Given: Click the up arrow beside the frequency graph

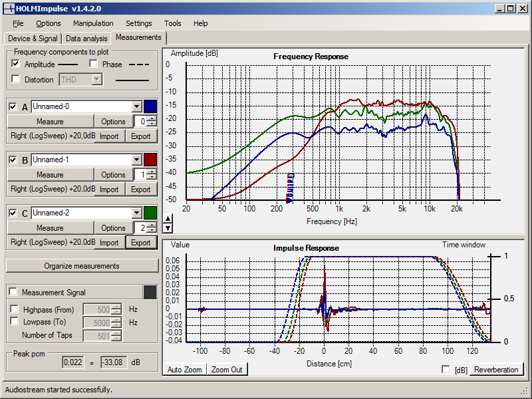Looking at the screenshot, I should pyautogui.click(x=168, y=218).
